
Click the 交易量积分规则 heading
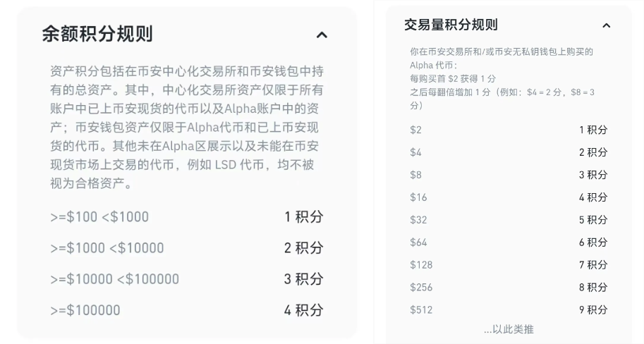(451, 25)
